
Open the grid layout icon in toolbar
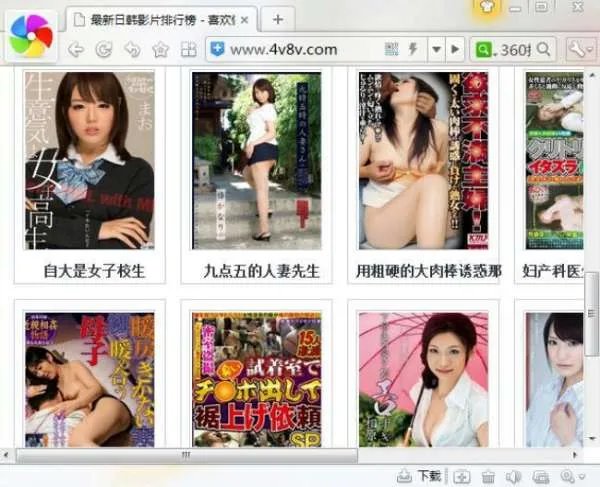pos(189,49)
